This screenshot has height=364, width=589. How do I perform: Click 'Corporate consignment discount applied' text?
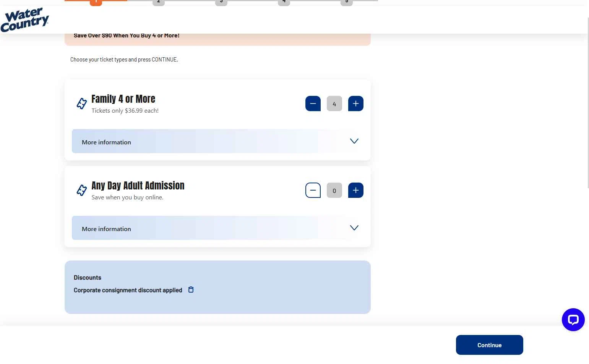[128, 290]
